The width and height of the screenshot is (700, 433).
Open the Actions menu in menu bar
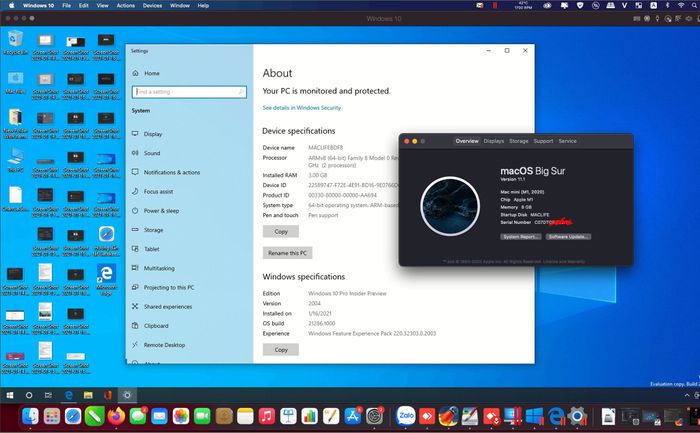pos(125,5)
